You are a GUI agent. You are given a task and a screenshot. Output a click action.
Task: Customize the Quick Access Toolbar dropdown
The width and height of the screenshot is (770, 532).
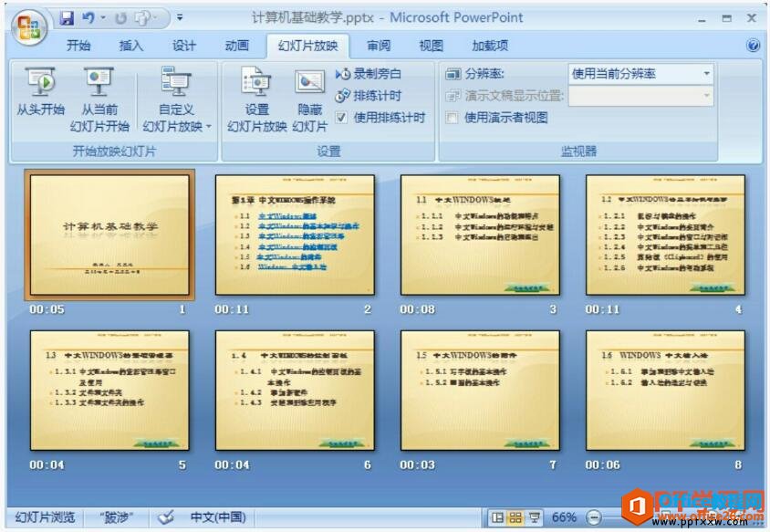pos(181,17)
